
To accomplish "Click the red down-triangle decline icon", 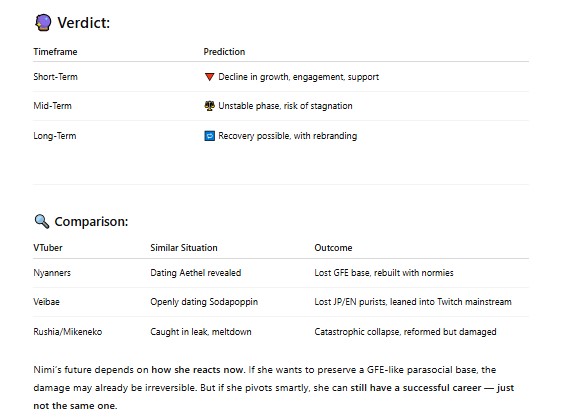I will click(209, 77).
